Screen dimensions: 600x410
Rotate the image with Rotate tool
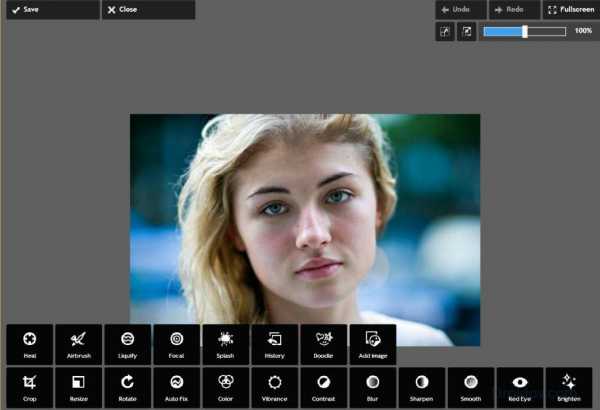pyautogui.click(x=127, y=387)
